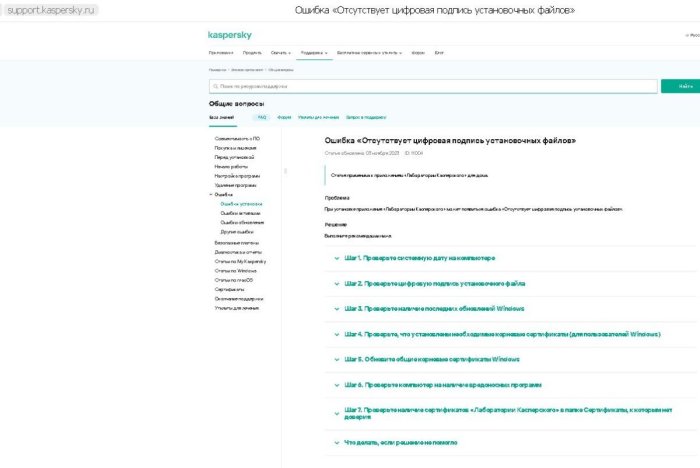Viewport: 700px width, 468px height.
Task: Switch to the Утилиты для лечения tab
Action: coord(318,117)
